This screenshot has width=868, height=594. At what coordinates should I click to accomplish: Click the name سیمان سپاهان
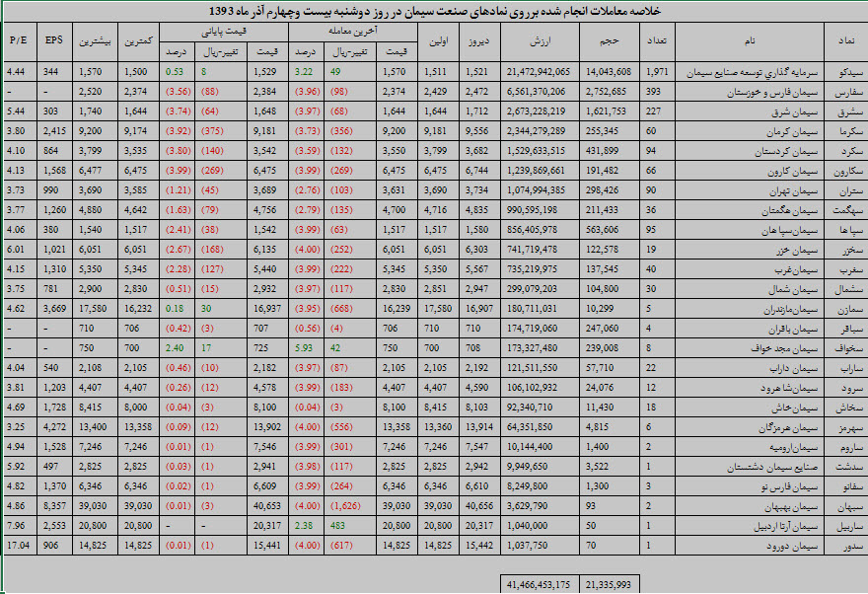point(790,230)
